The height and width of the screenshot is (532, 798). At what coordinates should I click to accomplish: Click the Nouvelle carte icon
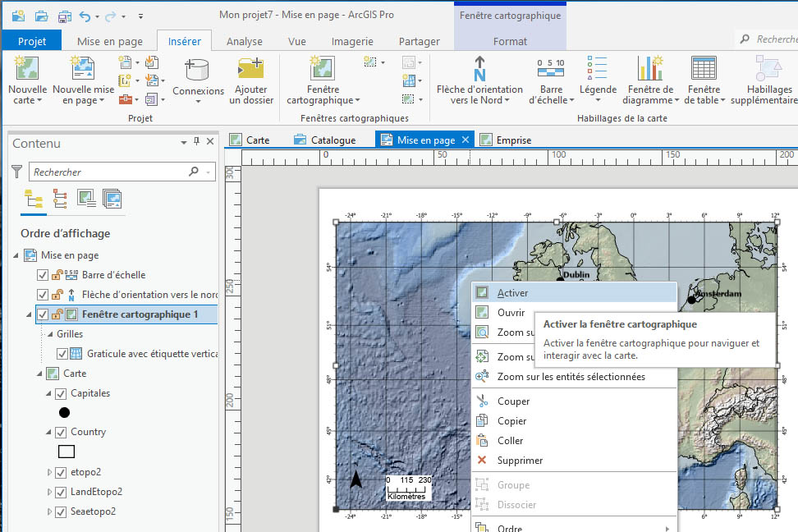coord(27,69)
